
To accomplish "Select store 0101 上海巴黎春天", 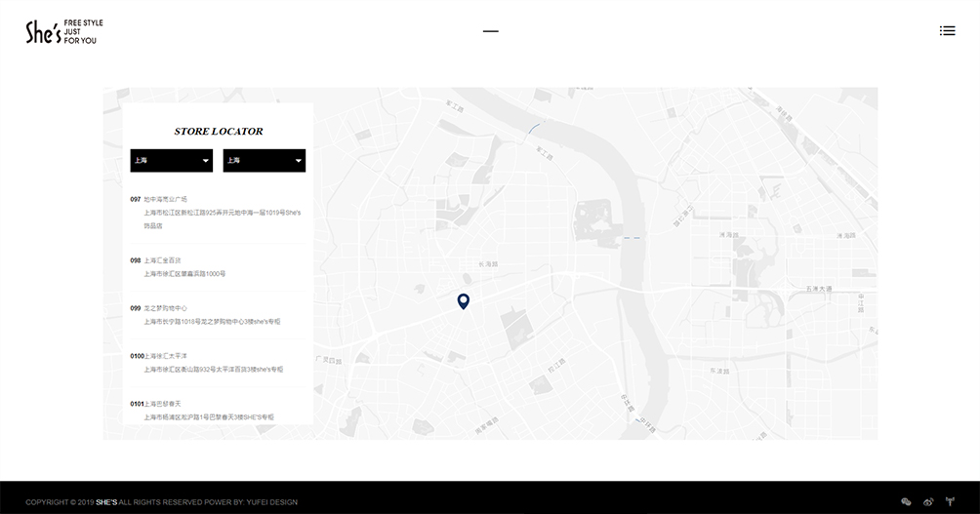I will (162, 404).
